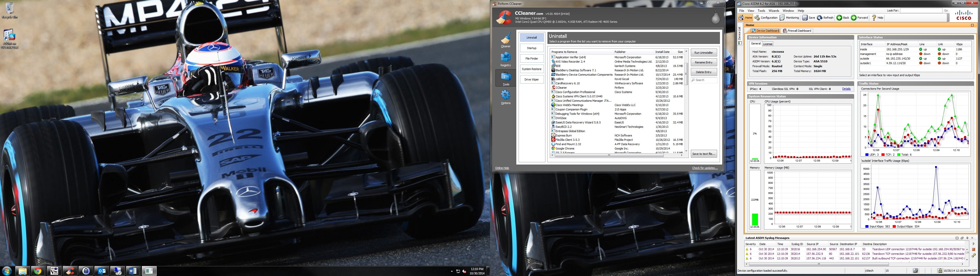980x276 pixels.
Task: Open Outlook from the taskbar
Action: point(102,271)
